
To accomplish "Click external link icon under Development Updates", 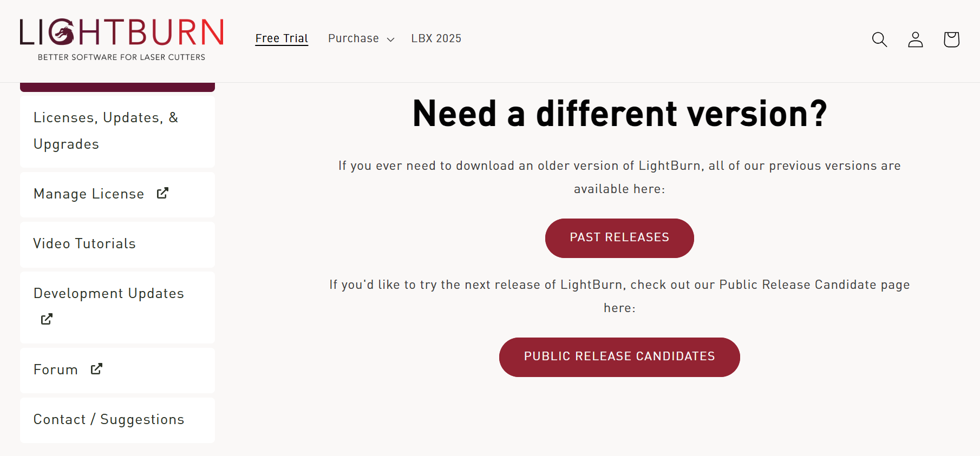I will 47,319.
